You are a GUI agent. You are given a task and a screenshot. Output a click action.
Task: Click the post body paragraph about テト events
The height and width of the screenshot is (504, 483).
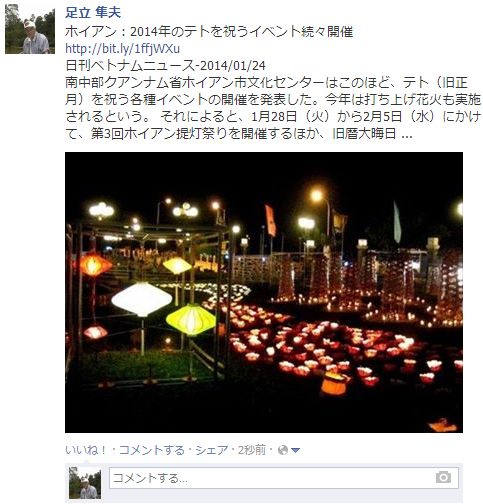click(273, 108)
